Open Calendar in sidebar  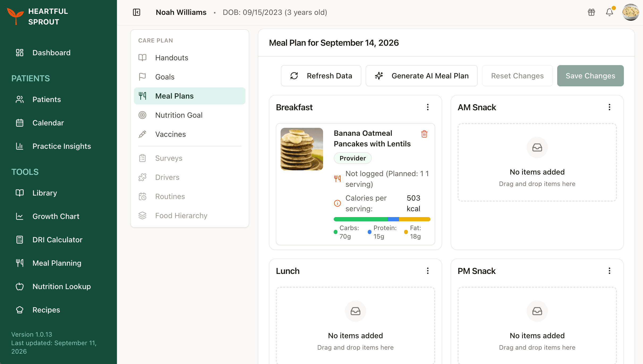click(58, 123)
